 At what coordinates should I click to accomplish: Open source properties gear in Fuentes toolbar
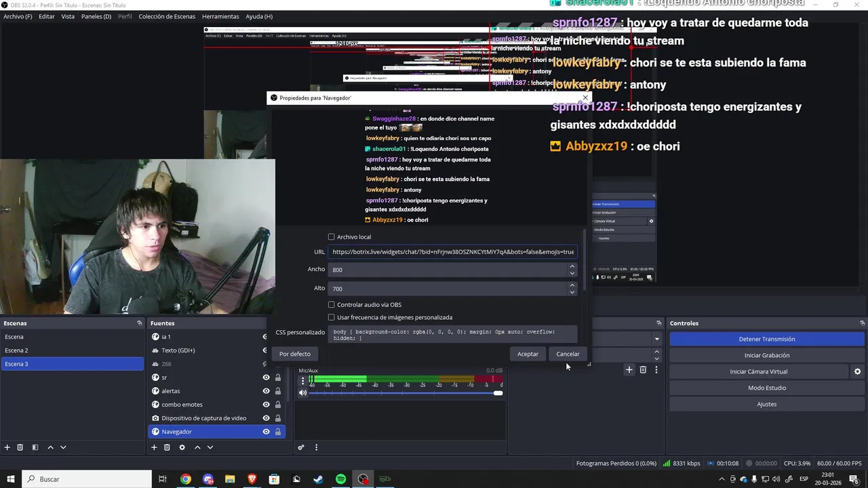(182, 447)
